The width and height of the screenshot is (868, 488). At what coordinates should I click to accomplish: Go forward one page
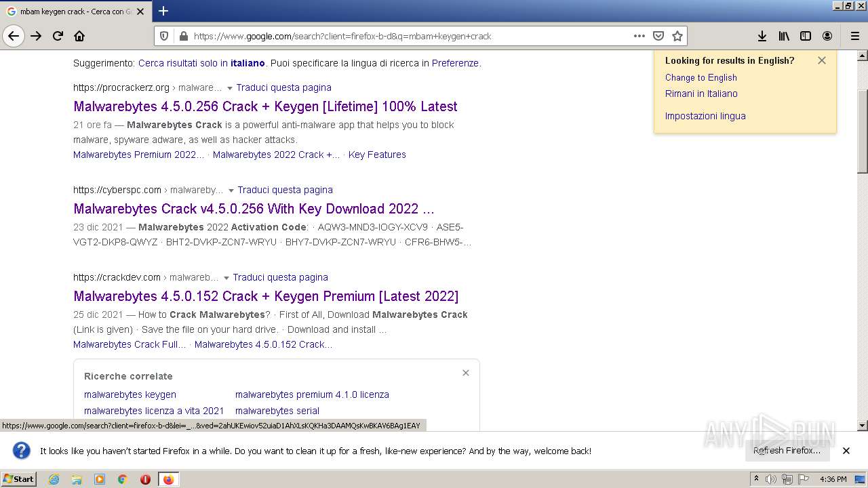click(36, 36)
